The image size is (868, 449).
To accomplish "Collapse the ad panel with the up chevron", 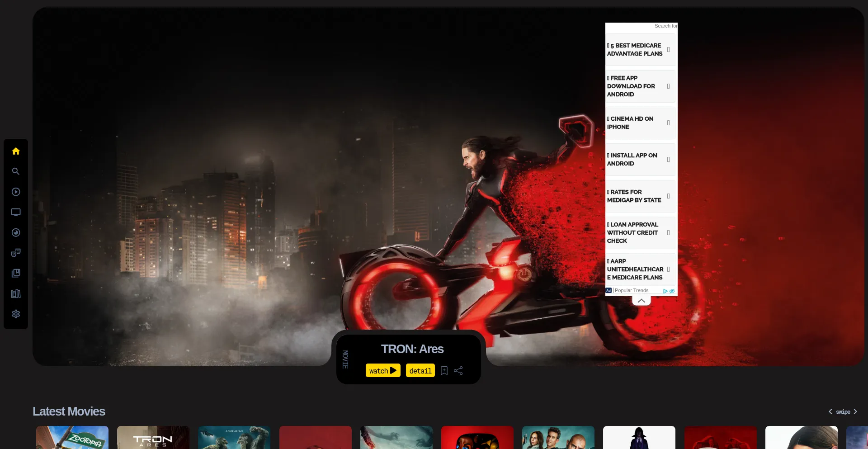I will tap(642, 301).
